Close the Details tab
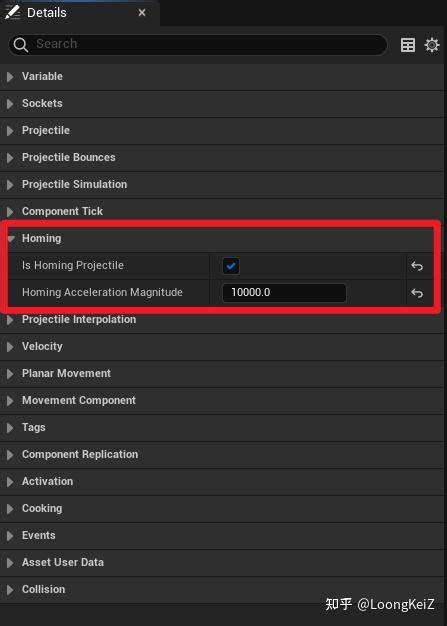 coord(142,13)
